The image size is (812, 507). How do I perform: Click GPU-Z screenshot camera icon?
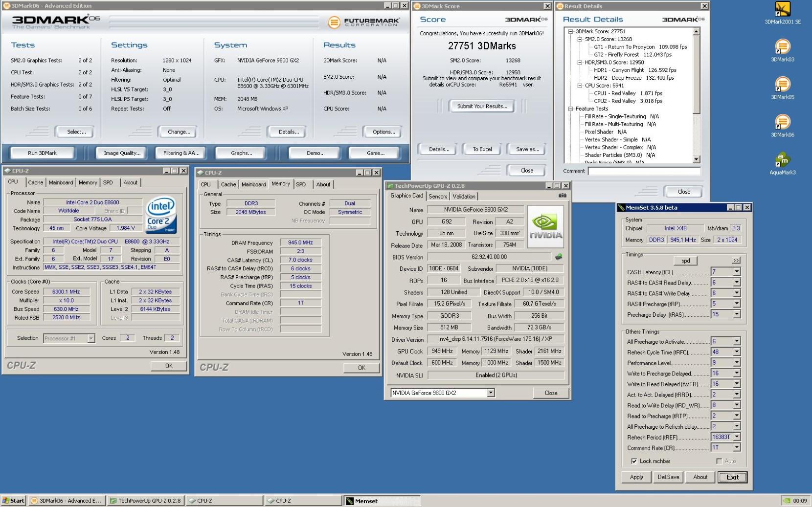point(562,196)
